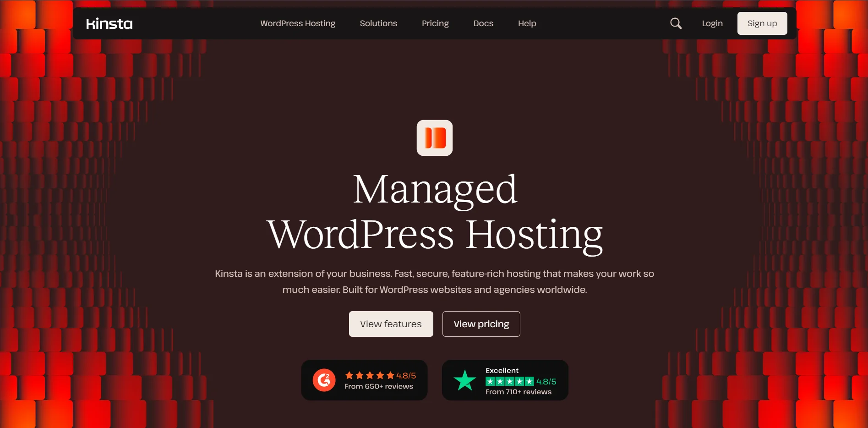This screenshot has height=428, width=868.
Task: Click the G2 4.8/5 score text
Action: (406, 376)
